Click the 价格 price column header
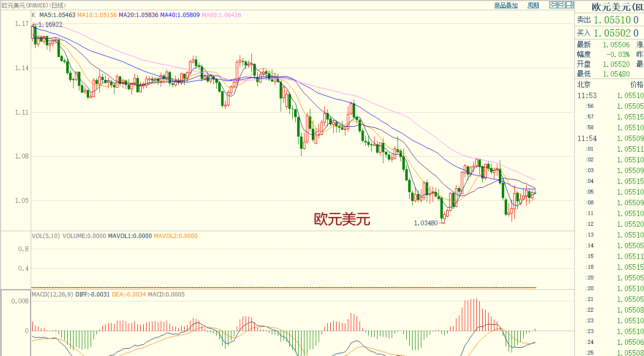Screen dimensions: 644x356 (636, 85)
